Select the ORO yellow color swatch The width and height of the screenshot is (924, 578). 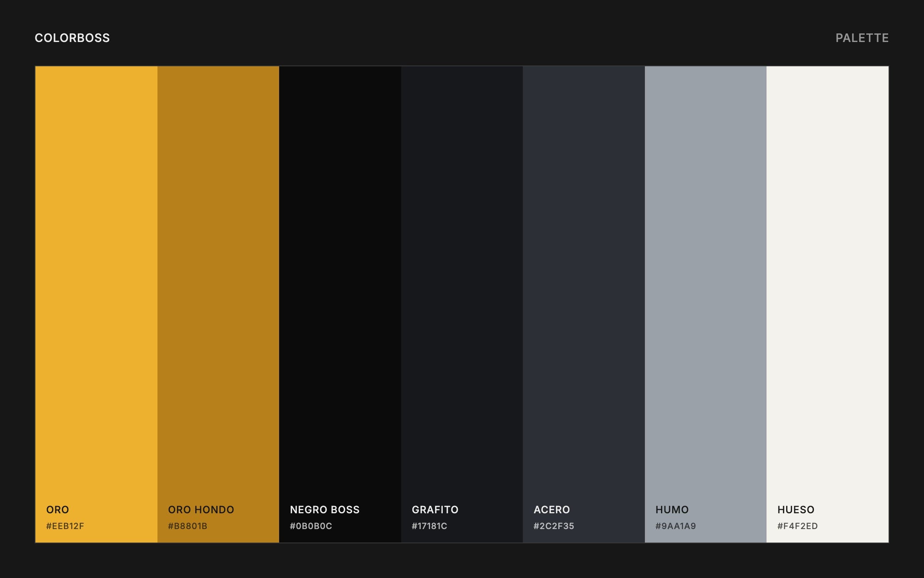tap(96, 304)
